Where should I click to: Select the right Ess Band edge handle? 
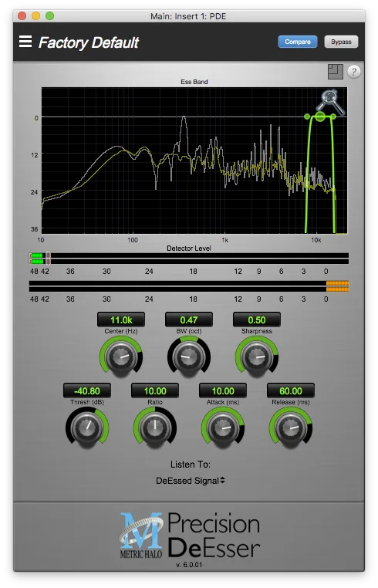click(333, 117)
